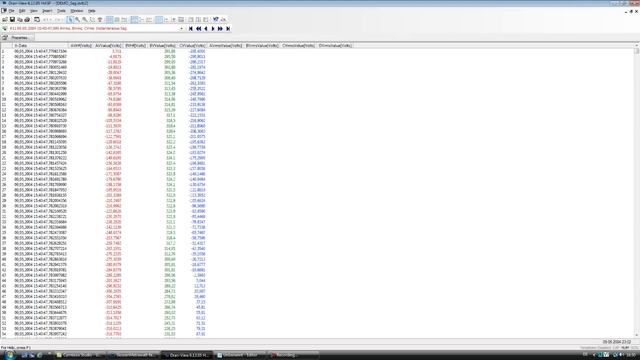
Task: Click the vertical scrollbar thumb
Action: (637, 51)
